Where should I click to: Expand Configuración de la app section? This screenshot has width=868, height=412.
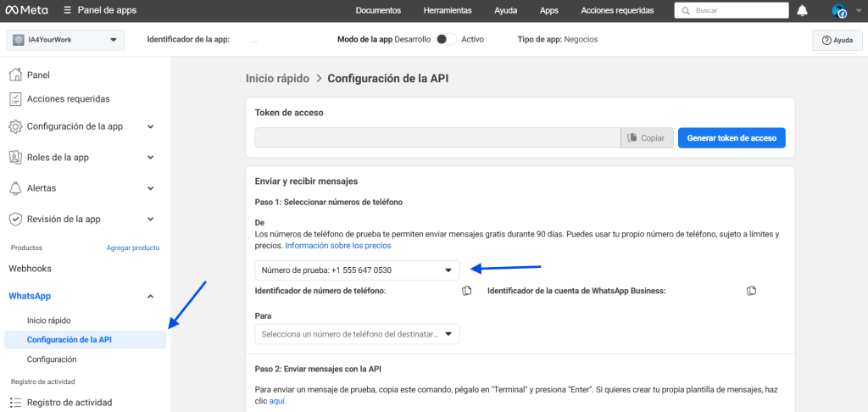point(151,127)
